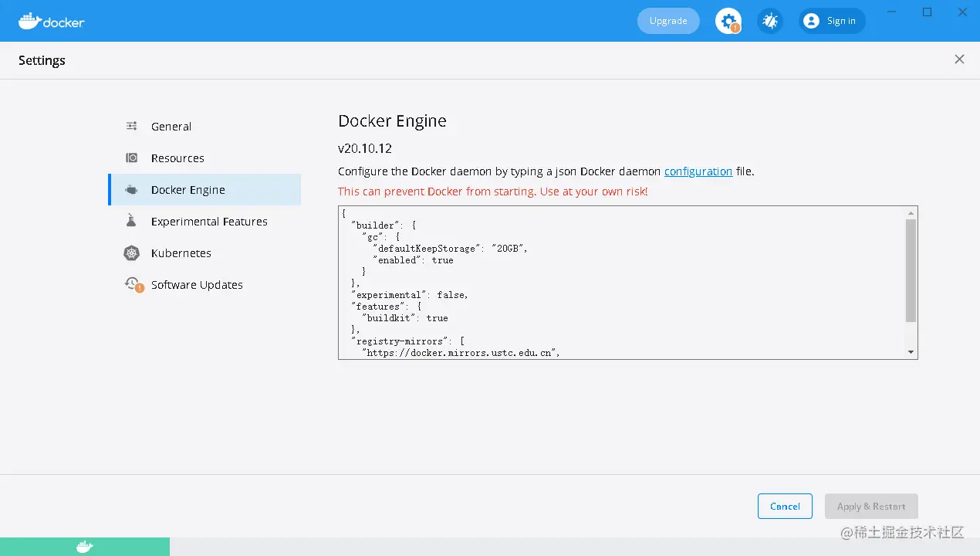The image size is (980, 556).
Task: Click the General sliders icon
Action: click(x=132, y=126)
